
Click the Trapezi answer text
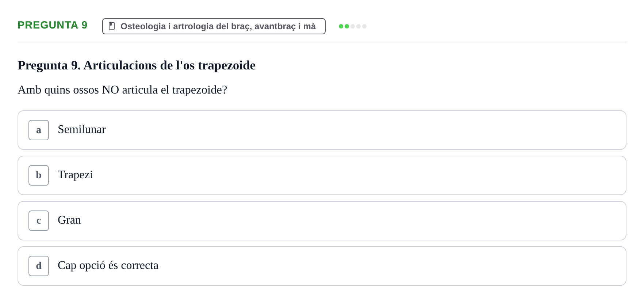pos(75,175)
